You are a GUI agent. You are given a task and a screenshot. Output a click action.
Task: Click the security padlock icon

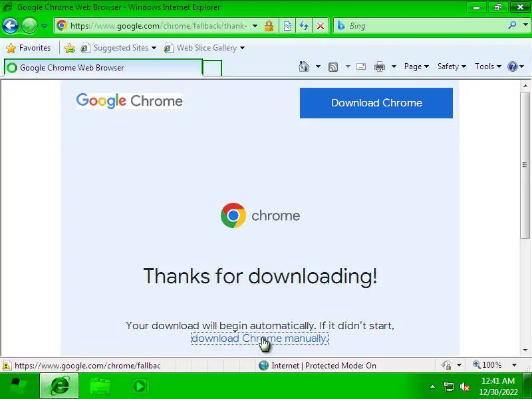[269, 26]
